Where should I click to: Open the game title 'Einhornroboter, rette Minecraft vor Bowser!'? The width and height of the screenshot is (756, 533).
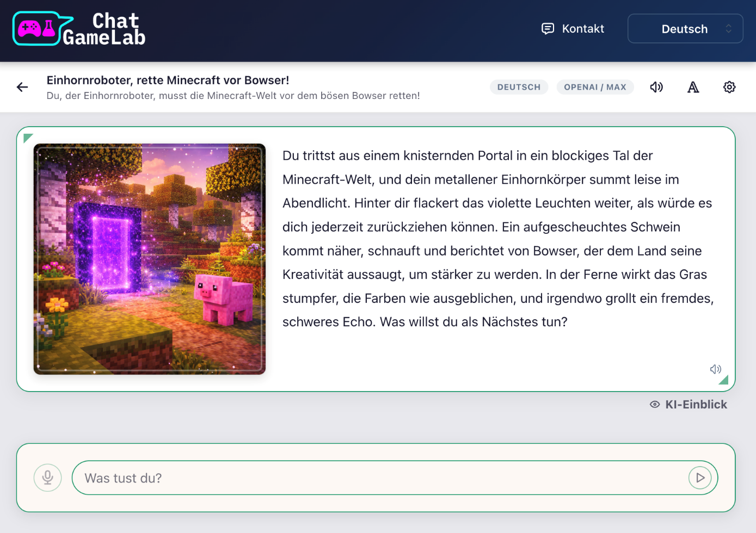(168, 80)
